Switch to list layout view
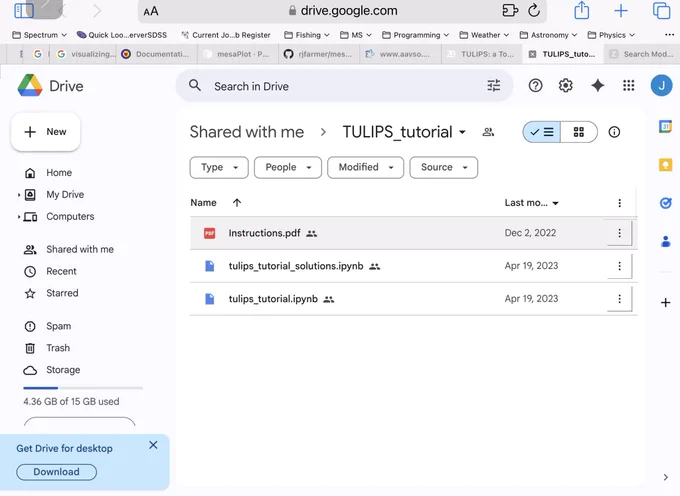Image resolution: width=680 pixels, height=496 pixels. click(542, 132)
